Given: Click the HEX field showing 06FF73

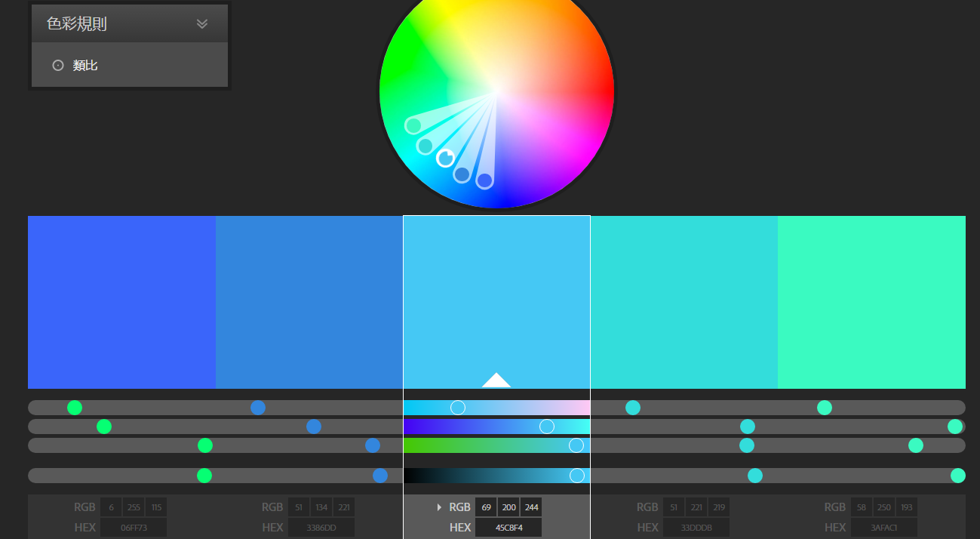Looking at the screenshot, I should coord(134,528).
